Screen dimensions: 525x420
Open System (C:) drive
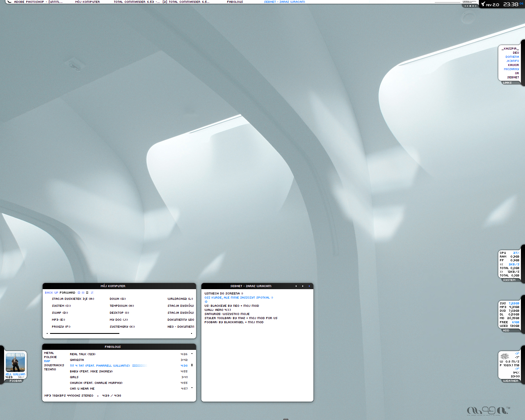click(x=61, y=306)
